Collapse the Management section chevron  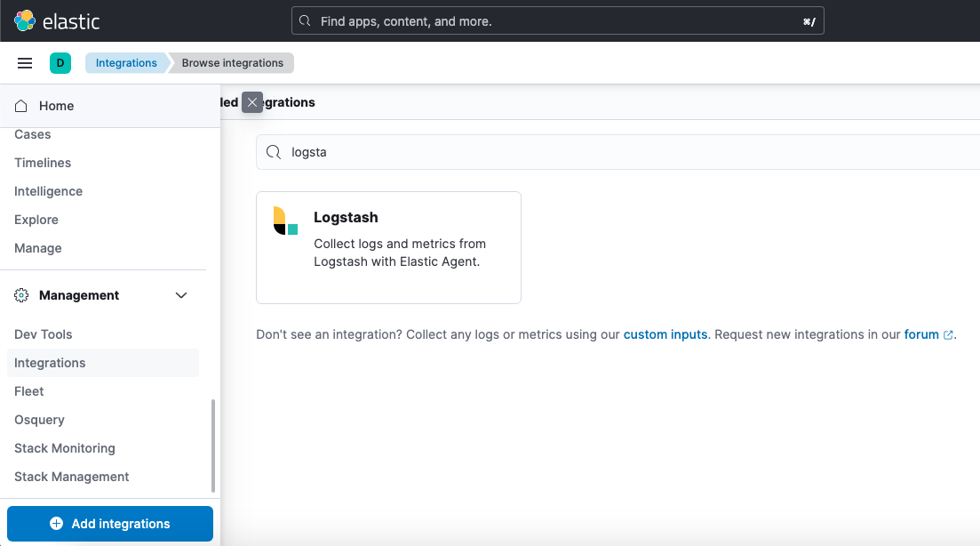(181, 295)
